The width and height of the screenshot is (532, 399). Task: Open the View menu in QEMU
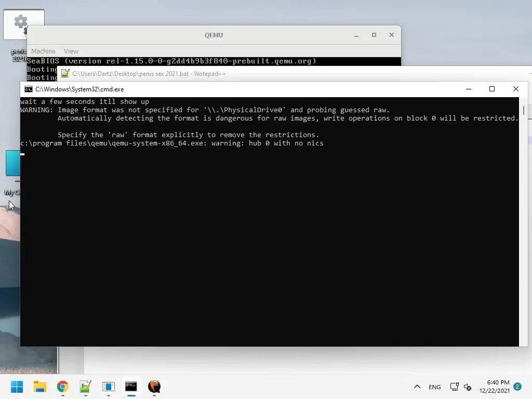[71, 51]
